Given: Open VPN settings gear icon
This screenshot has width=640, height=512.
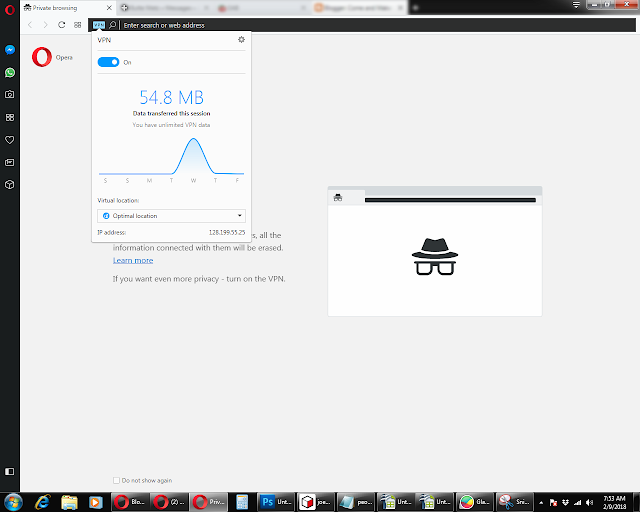Looking at the screenshot, I should [241, 40].
